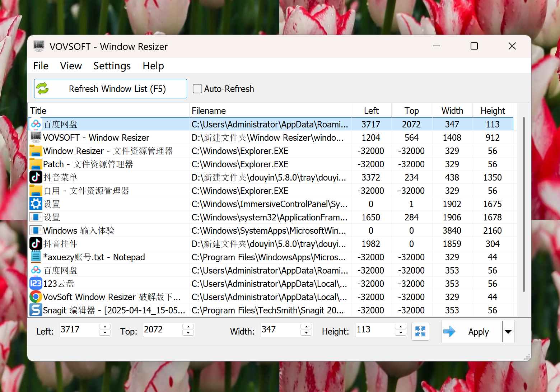Sort by the Title column header
560x392 pixels.
coord(108,111)
